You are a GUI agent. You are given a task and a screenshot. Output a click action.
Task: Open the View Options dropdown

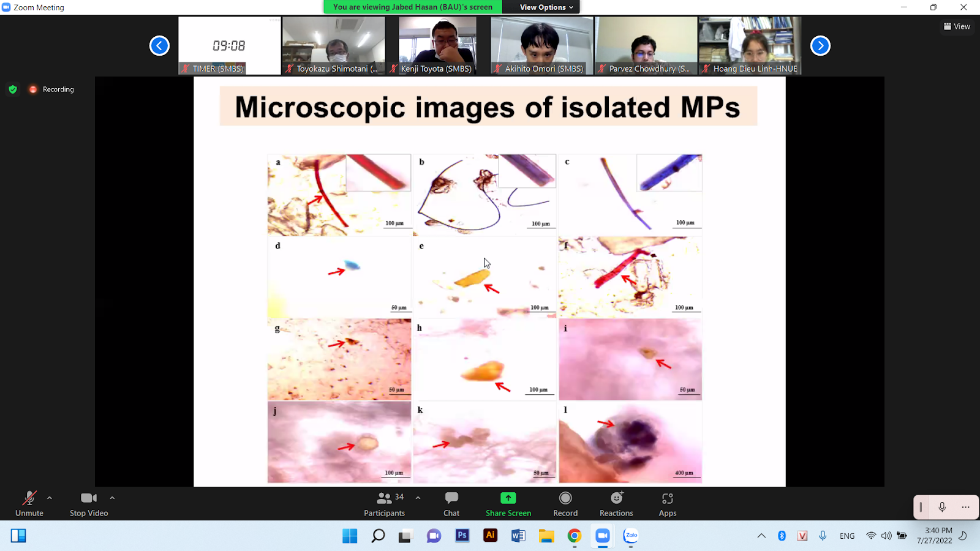coord(546,7)
